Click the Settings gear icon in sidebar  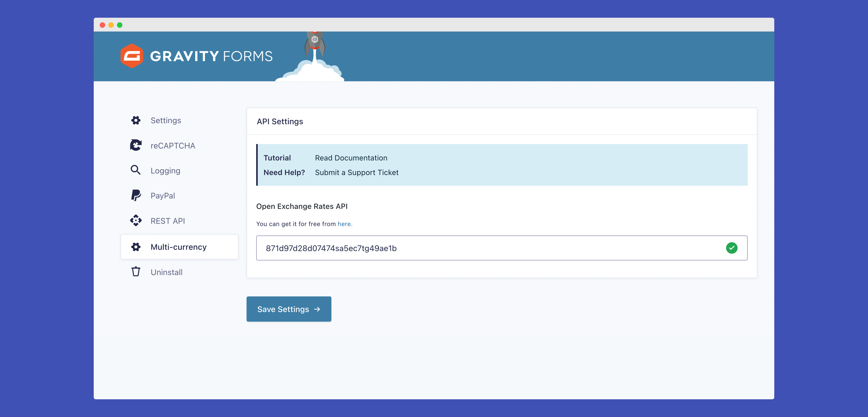(x=136, y=120)
